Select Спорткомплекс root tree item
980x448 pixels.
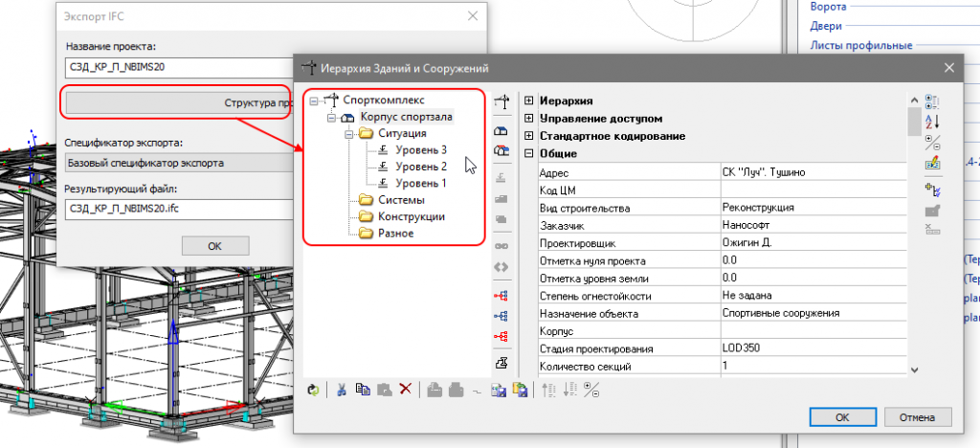(x=384, y=100)
